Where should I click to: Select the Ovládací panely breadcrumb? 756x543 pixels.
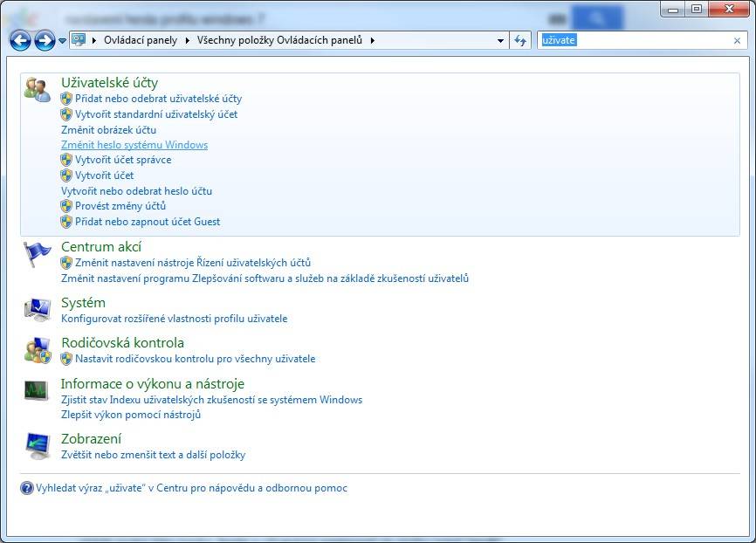[141, 40]
